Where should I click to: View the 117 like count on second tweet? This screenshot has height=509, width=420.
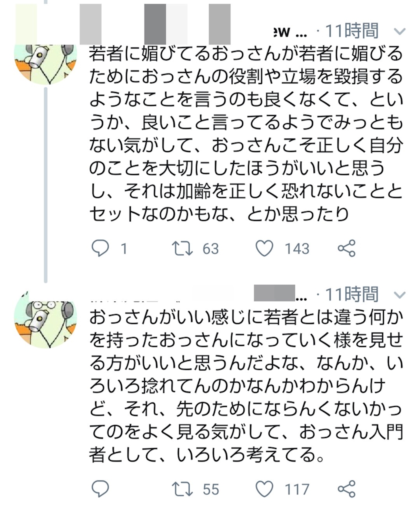point(297,489)
